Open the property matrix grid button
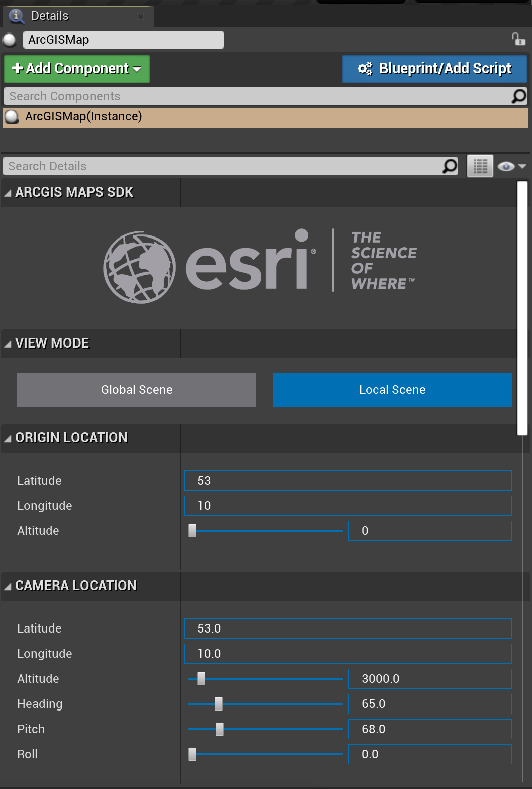The height and width of the screenshot is (789, 532). click(480, 166)
